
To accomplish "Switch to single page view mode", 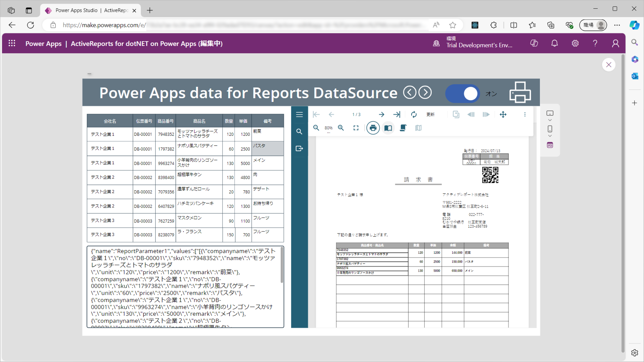I will (x=388, y=128).
